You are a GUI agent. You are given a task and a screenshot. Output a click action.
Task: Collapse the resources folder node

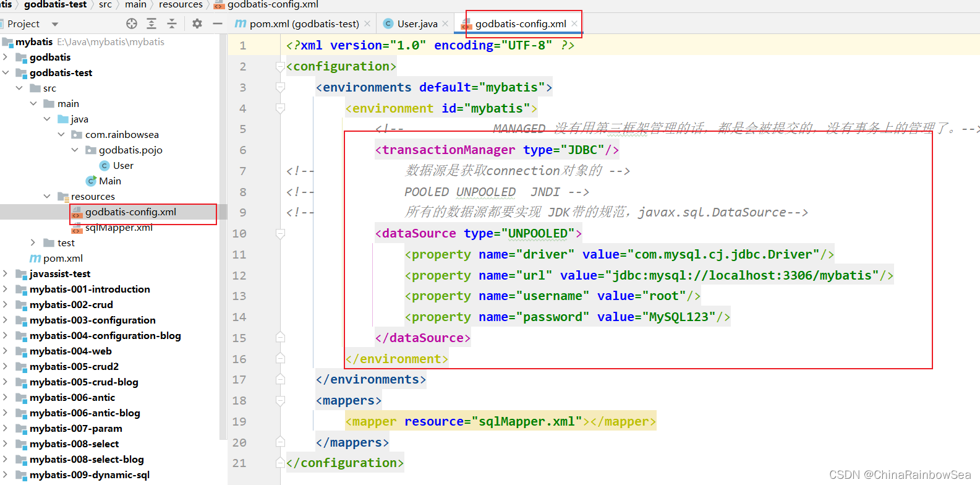click(x=47, y=196)
